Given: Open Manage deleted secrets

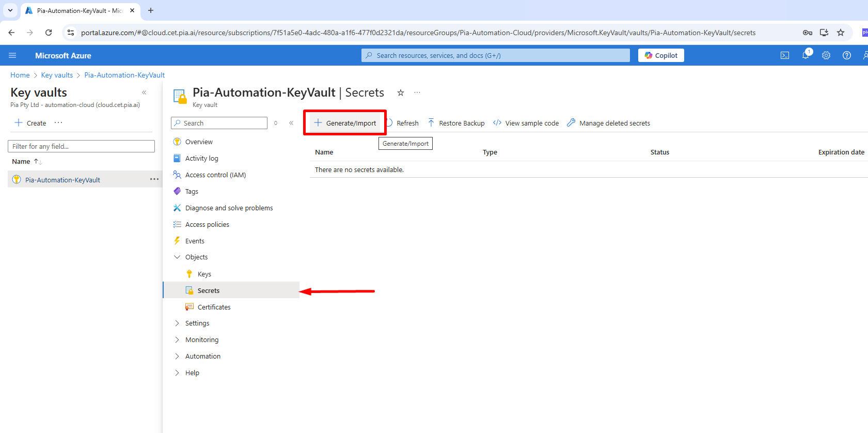Looking at the screenshot, I should [x=608, y=123].
